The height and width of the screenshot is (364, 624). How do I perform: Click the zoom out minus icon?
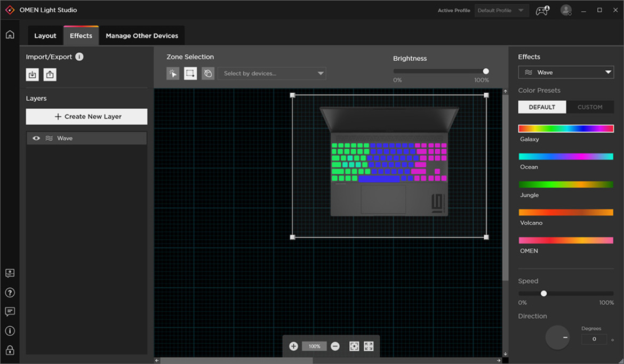[x=335, y=346]
